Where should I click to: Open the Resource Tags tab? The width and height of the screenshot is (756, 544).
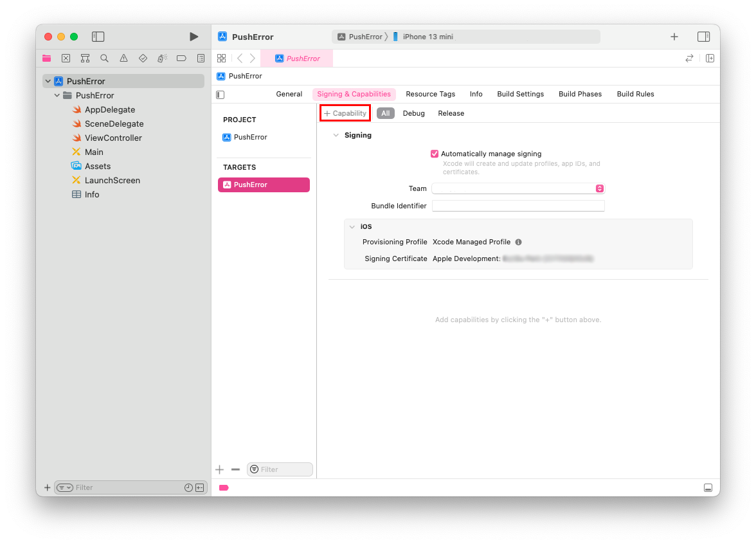[x=431, y=94]
